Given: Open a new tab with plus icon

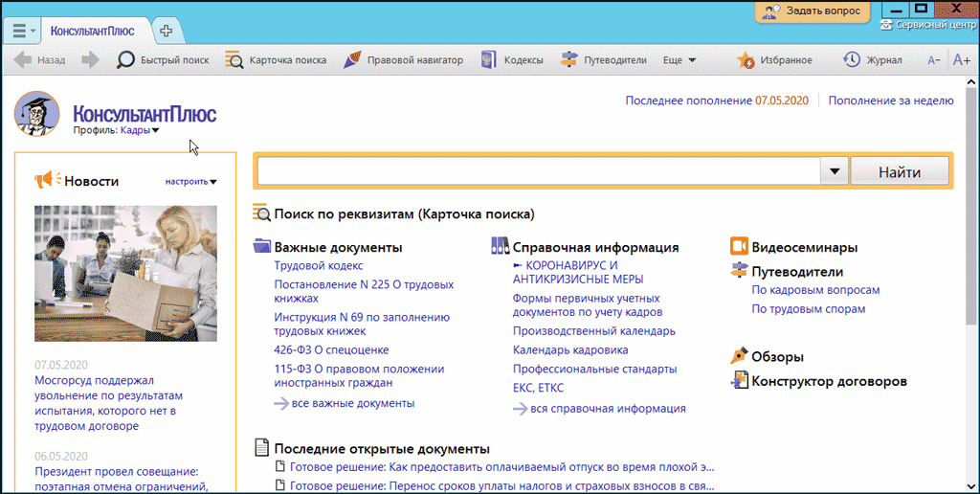Looking at the screenshot, I should pos(165,31).
